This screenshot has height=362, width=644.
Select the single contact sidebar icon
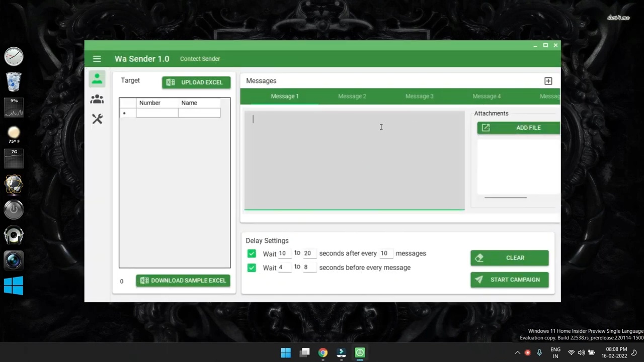pos(97,79)
